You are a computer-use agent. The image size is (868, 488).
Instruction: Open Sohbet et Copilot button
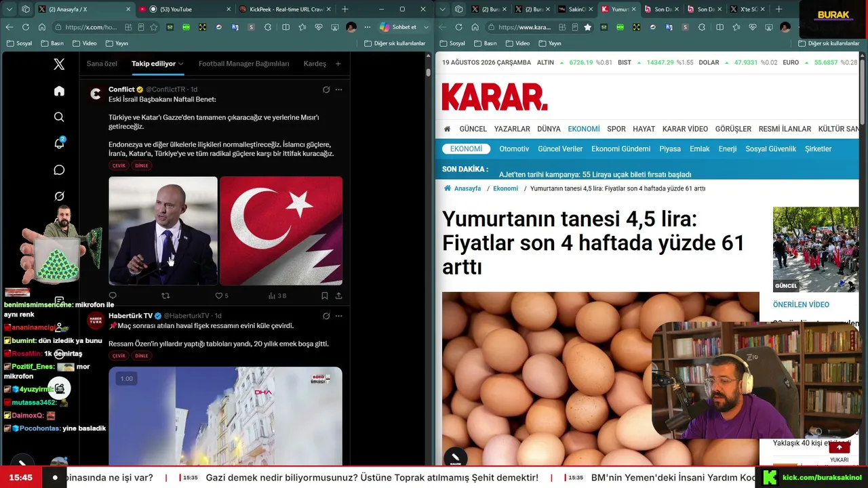click(398, 27)
